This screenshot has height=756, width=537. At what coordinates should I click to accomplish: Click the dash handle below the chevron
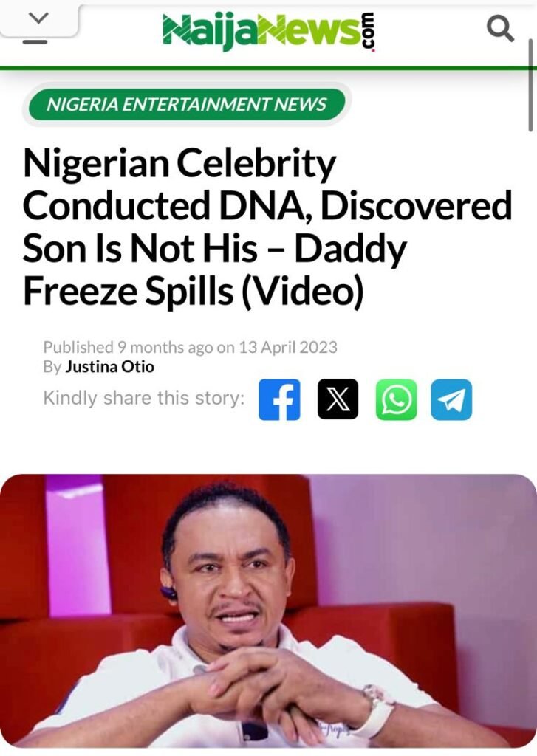[35, 41]
